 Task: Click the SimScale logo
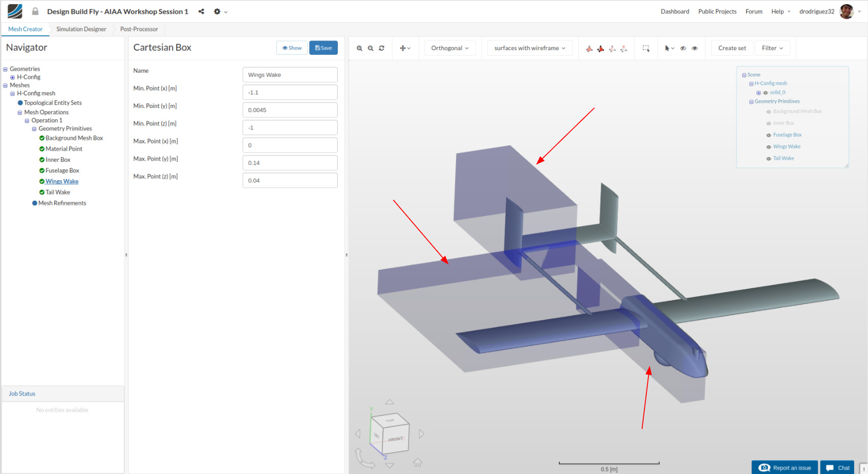[15, 11]
